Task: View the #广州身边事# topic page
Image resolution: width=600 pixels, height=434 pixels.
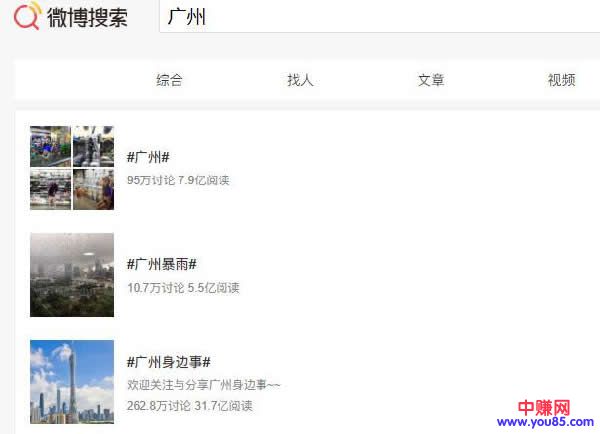Action: [168, 362]
